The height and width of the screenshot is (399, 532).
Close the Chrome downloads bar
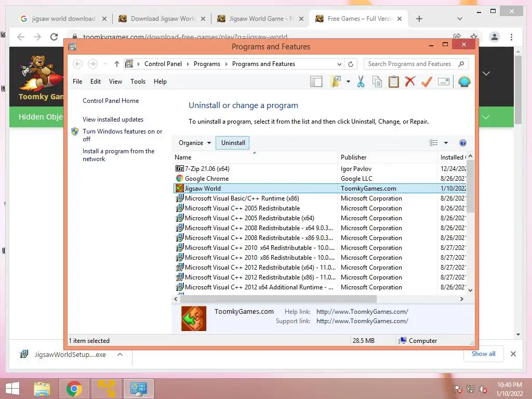tap(513, 354)
